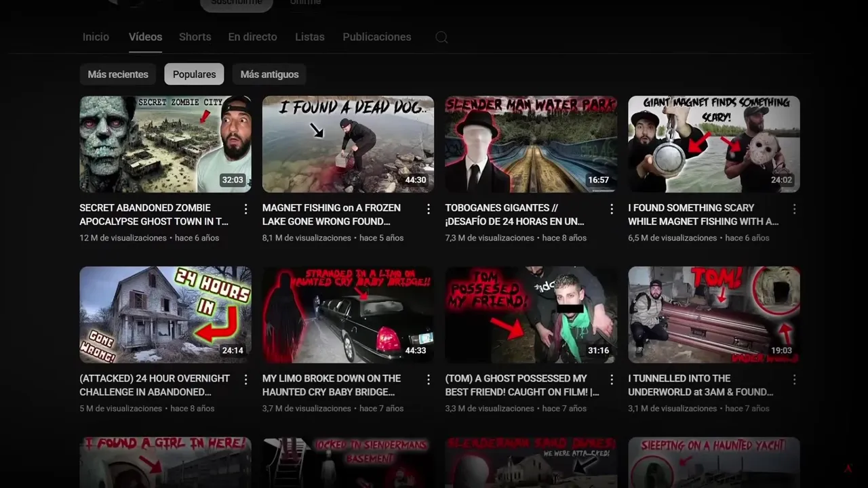Open options menu for Magnet Fishing Frozen Lake video
This screenshot has width=868, height=488.
[x=429, y=209]
